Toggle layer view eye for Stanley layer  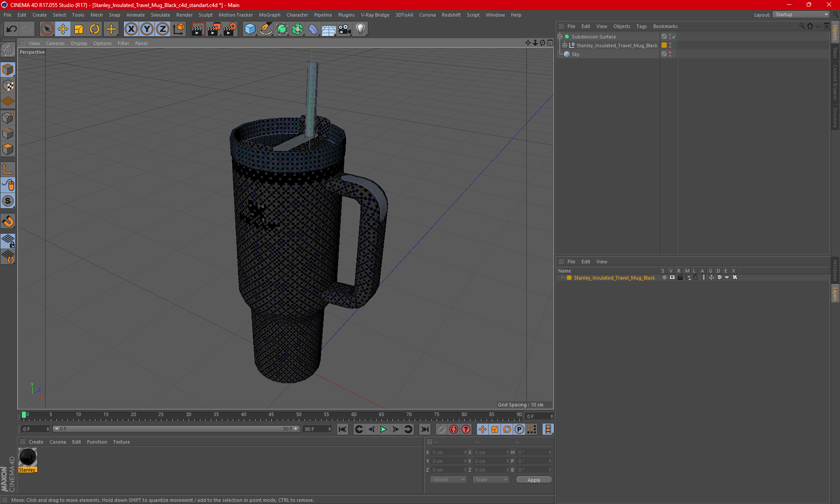tap(672, 277)
